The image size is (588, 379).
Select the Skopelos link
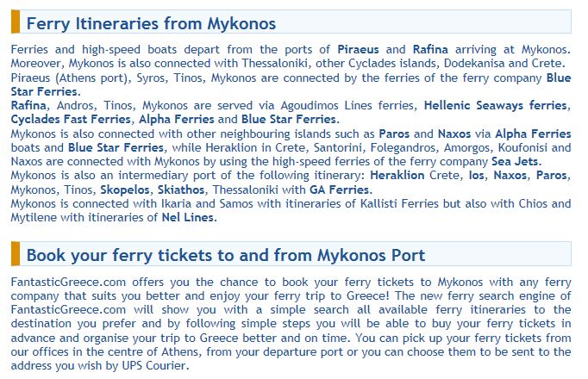[x=125, y=189]
